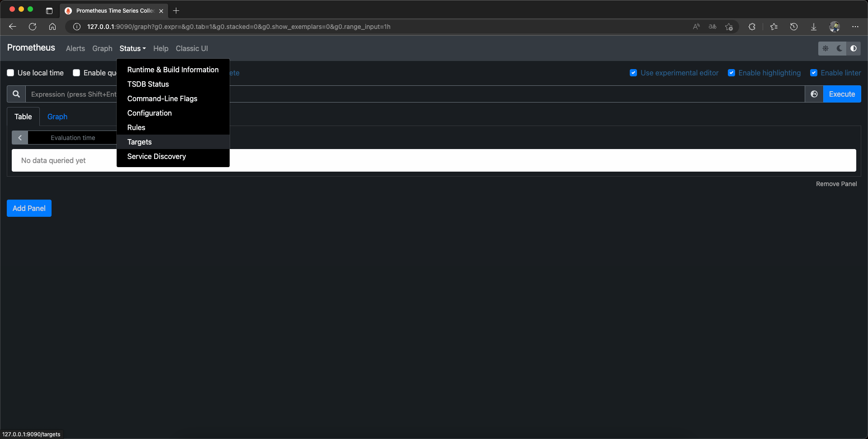Open TSDB Status page
Viewport: 868px width, 439px height.
pos(173,84)
